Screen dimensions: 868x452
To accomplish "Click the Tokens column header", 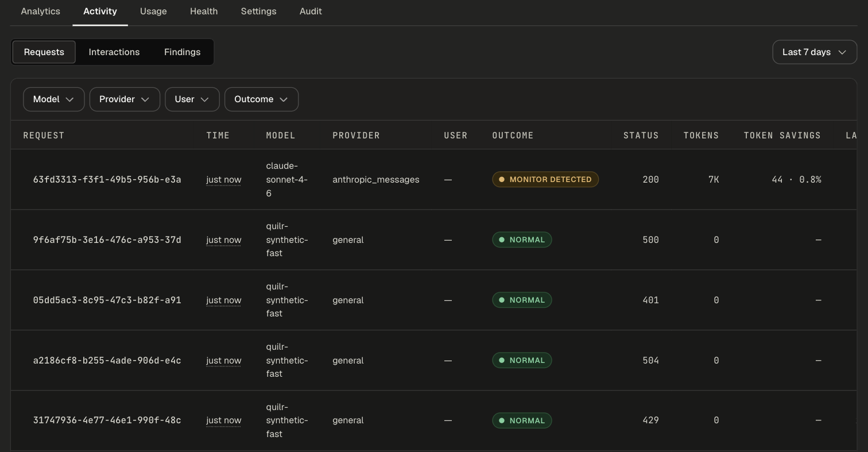I will tap(701, 136).
